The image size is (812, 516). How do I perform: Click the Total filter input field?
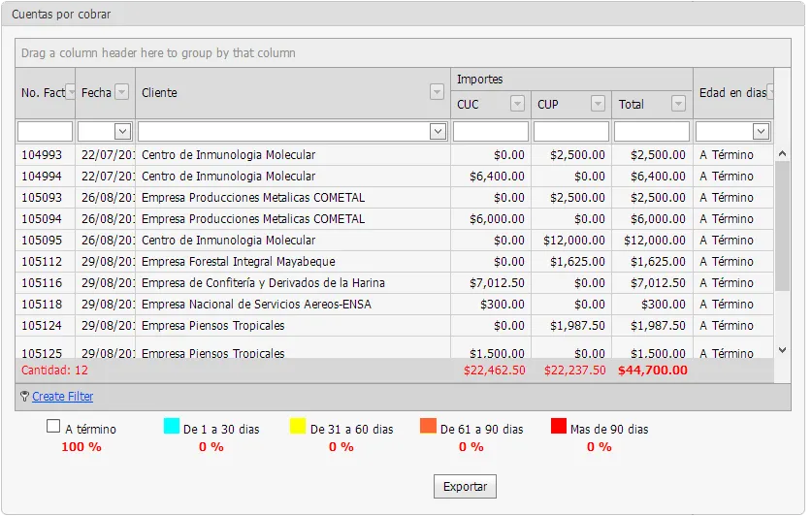(x=652, y=132)
